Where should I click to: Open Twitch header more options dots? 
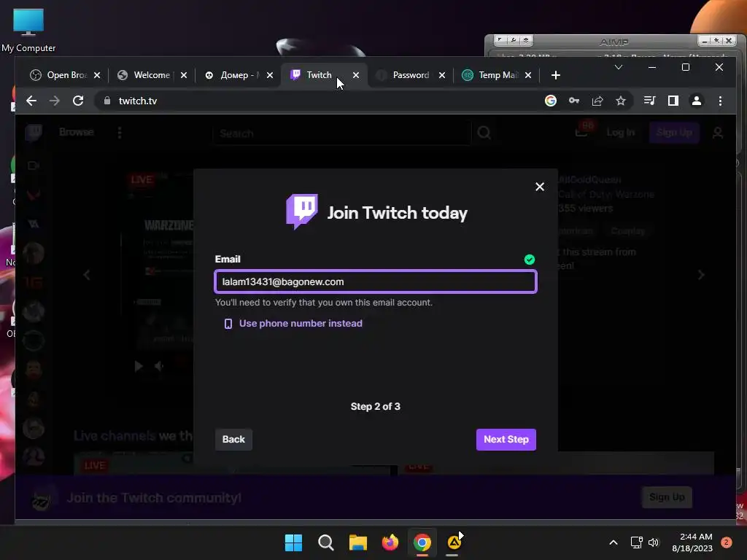[x=120, y=133]
